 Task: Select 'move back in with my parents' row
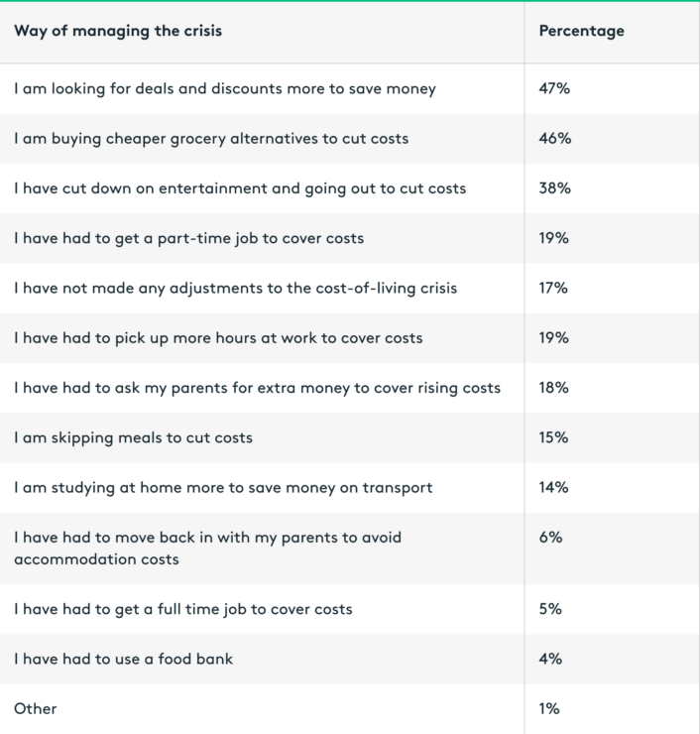point(350,549)
